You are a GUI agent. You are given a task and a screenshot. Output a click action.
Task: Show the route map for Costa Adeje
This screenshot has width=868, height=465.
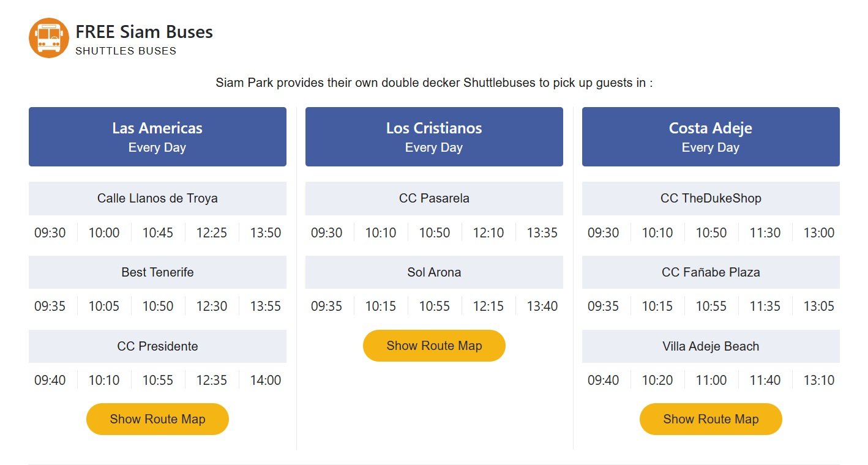click(x=710, y=419)
